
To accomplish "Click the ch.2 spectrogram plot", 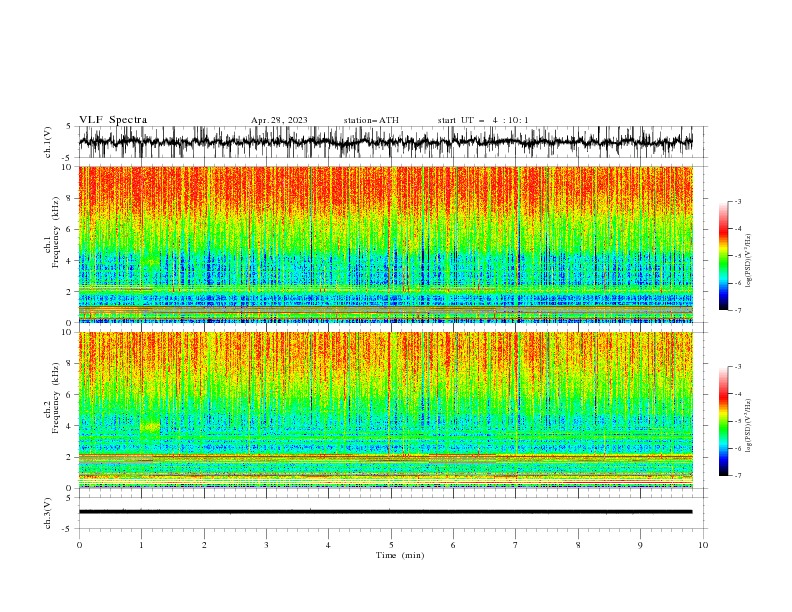I will tap(386, 410).
